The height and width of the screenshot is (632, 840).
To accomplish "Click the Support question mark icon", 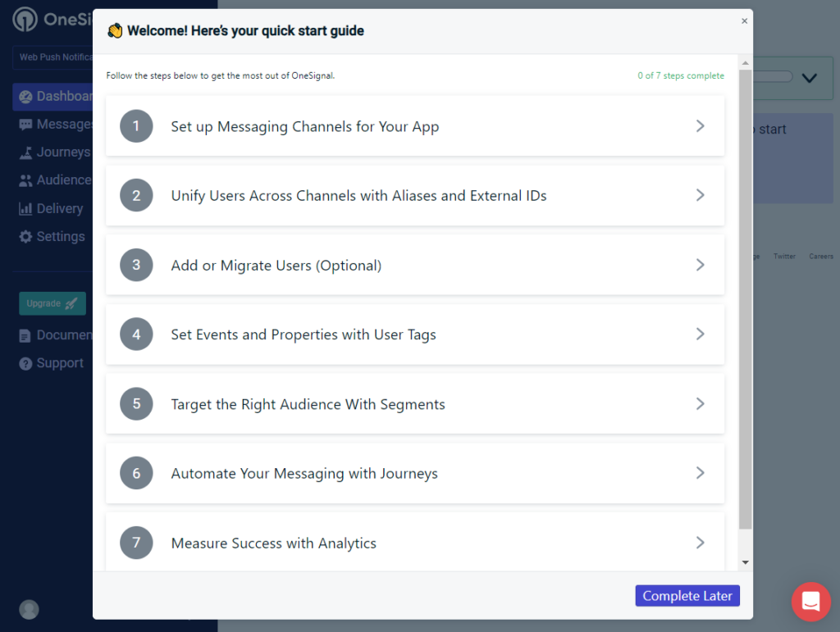I will (x=25, y=364).
